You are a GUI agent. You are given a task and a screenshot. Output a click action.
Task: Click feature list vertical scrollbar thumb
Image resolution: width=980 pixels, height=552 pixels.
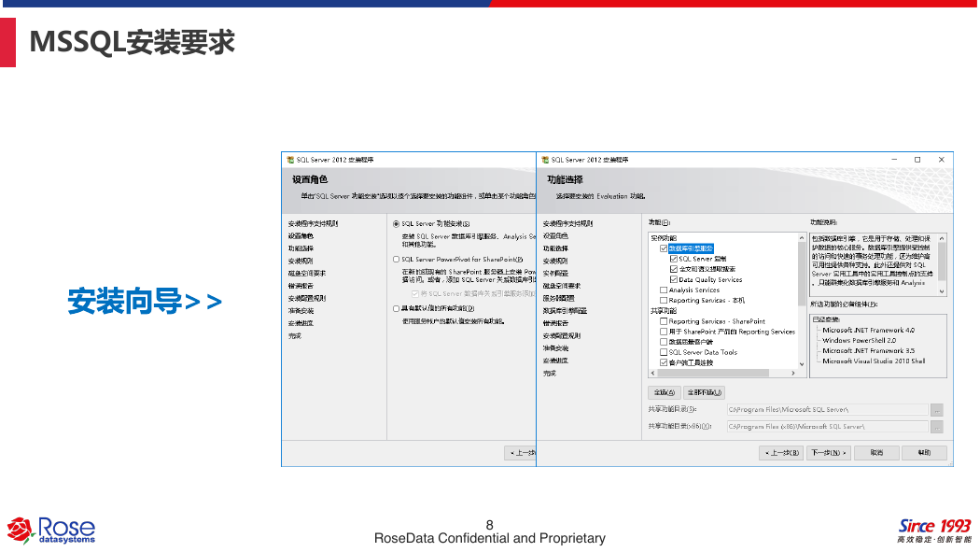click(x=802, y=274)
